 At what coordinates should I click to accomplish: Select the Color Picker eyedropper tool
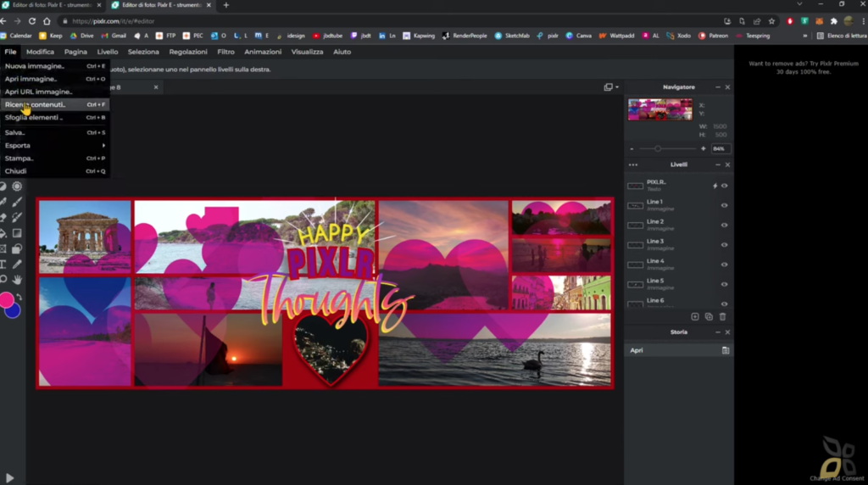pos(17,264)
